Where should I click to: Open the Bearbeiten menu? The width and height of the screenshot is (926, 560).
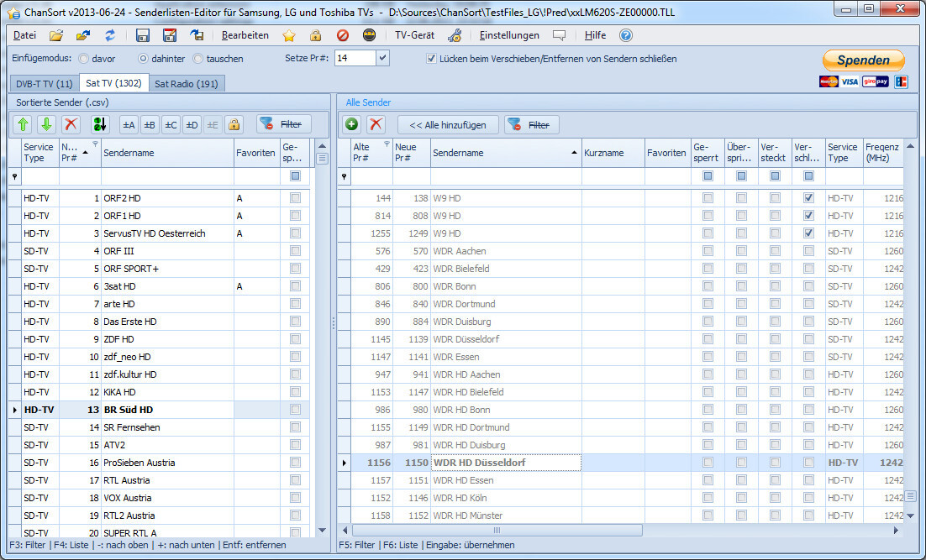245,35
